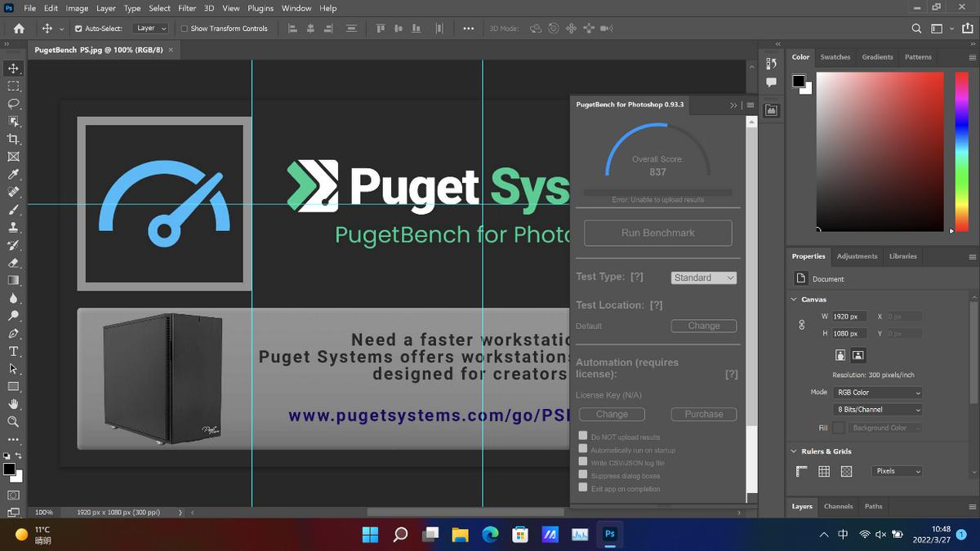
Task: Collapse the Rulers & Grids section
Action: tap(794, 451)
